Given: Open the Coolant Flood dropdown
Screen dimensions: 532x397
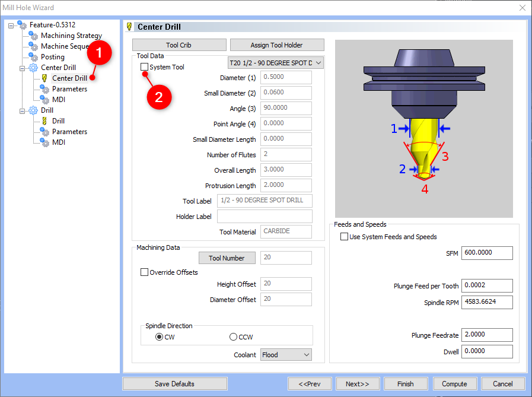Looking at the screenshot, I should [286, 354].
